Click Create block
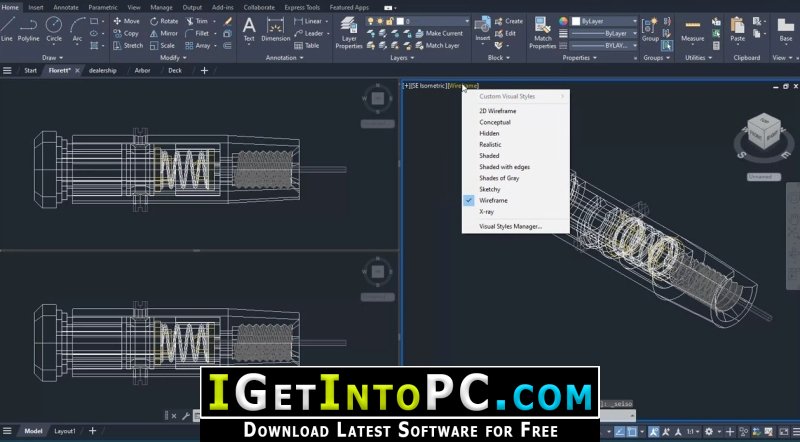This screenshot has height=442, width=800. pos(509,21)
